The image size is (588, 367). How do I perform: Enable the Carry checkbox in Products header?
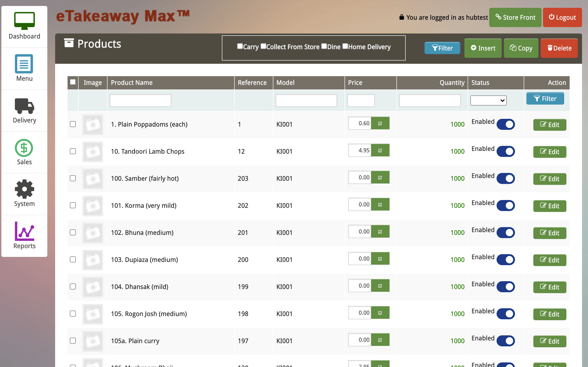(240, 46)
